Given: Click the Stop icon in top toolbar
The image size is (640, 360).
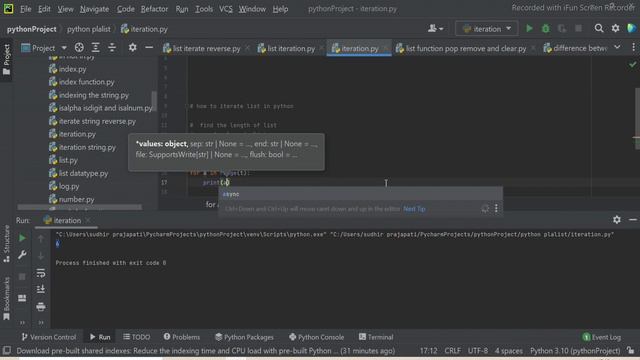Looking at the screenshot, I should click(578, 29).
